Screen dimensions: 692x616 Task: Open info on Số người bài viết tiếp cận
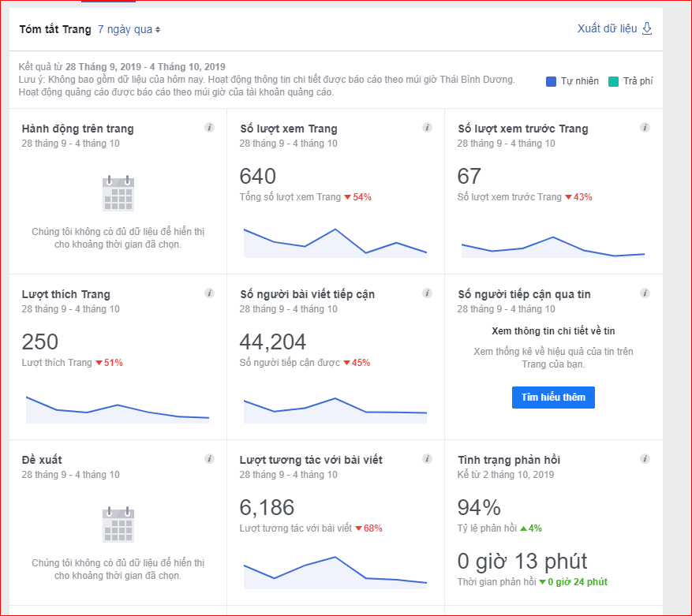tap(428, 292)
